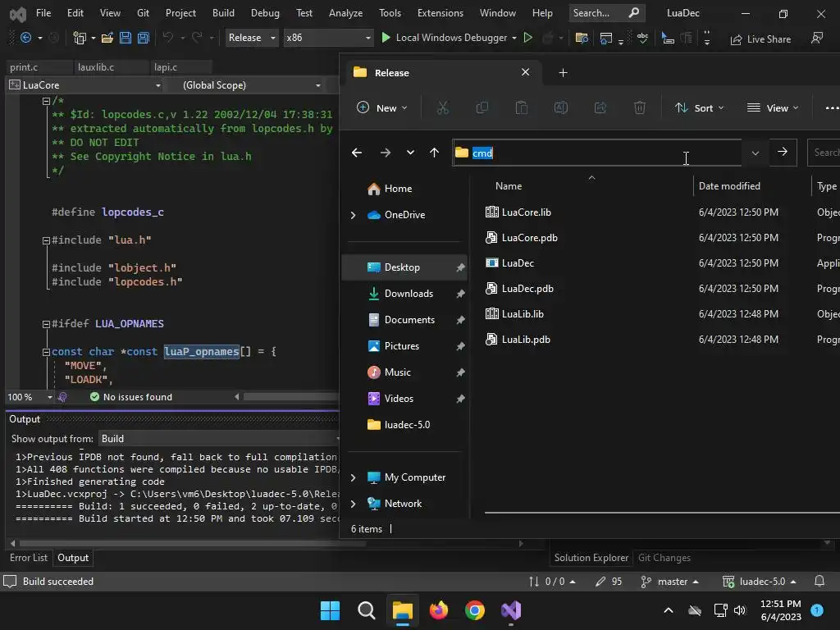Click the Delete trash icon in Explorer
The width and height of the screenshot is (840, 630).
point(640,107)
